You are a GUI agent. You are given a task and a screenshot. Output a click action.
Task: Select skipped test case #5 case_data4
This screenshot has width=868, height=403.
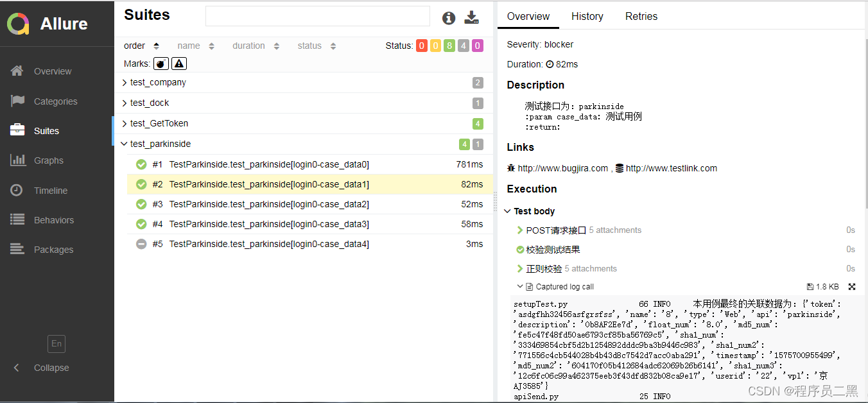310,244
